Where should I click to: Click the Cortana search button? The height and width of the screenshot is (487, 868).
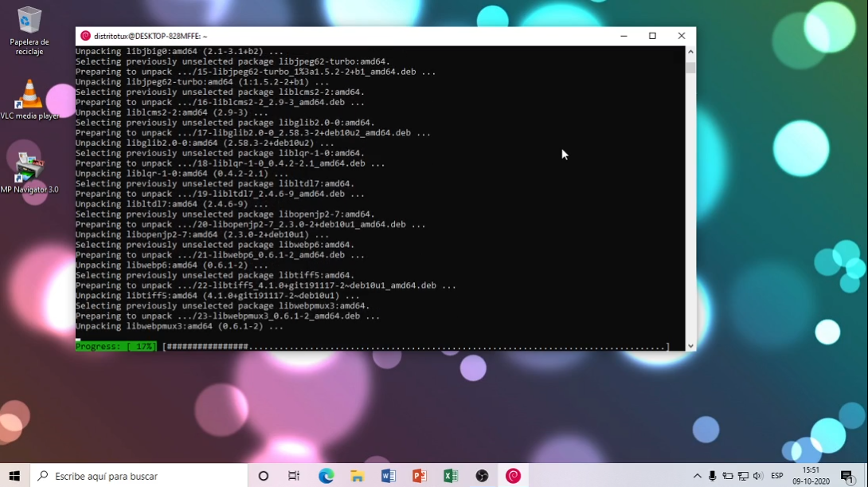263,476
